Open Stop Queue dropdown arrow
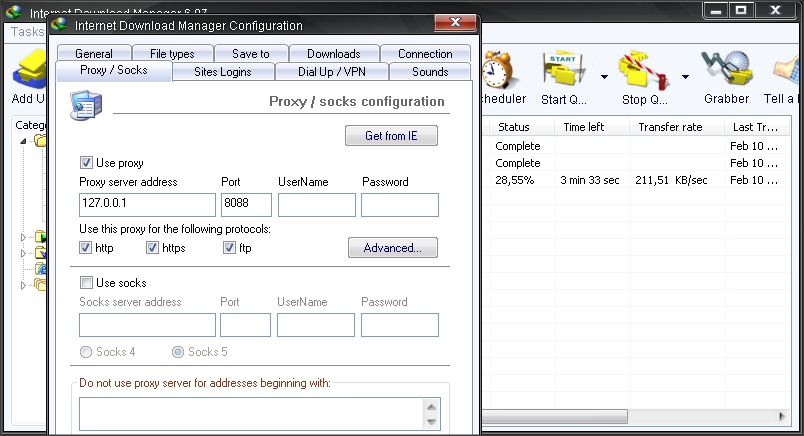Screen dimensions: 804x436 686,77
